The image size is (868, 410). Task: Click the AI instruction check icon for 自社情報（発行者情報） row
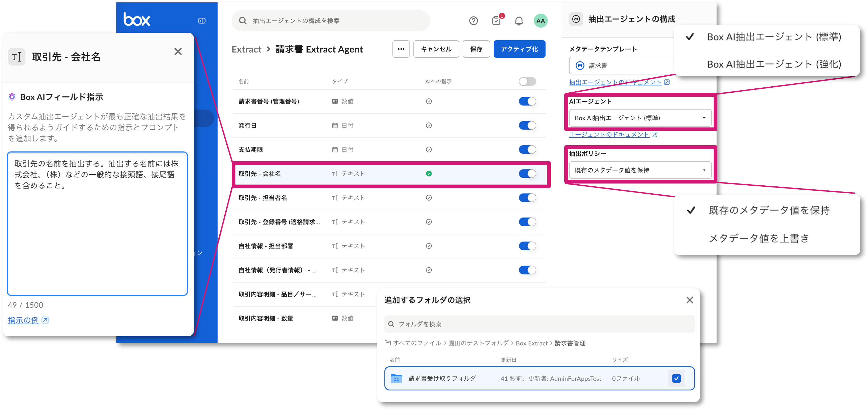(429, 270)
